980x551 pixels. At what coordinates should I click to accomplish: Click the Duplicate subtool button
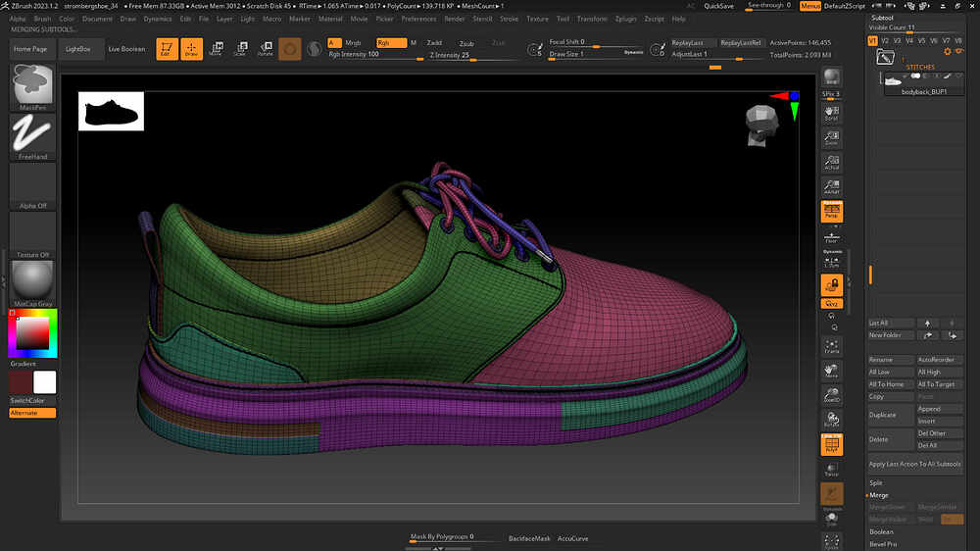pos(891,415)
